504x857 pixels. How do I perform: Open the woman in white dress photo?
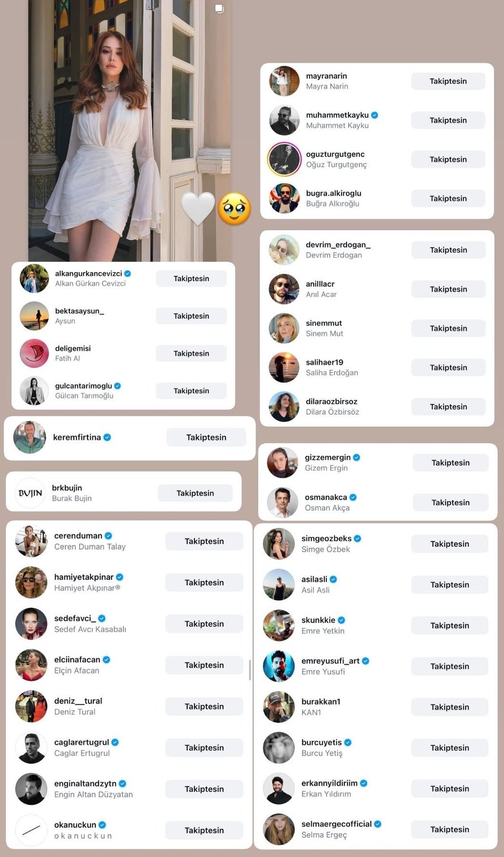[x=129, y=130]
